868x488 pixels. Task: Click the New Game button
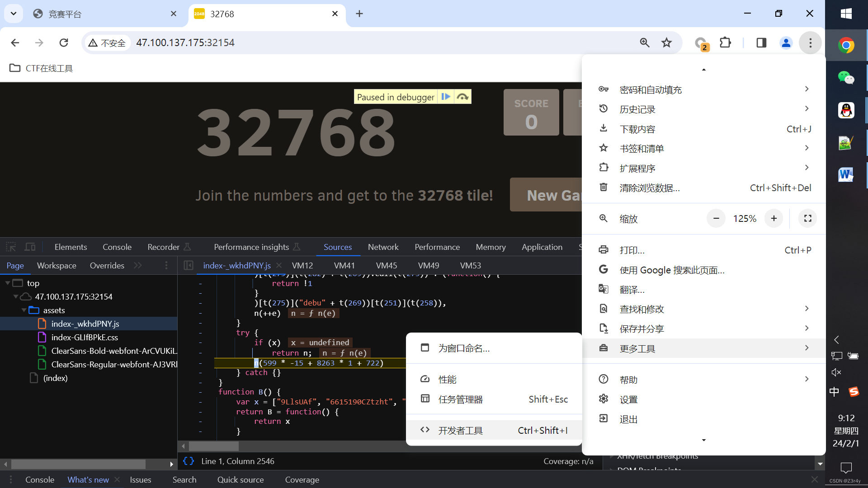coord(546,195)
